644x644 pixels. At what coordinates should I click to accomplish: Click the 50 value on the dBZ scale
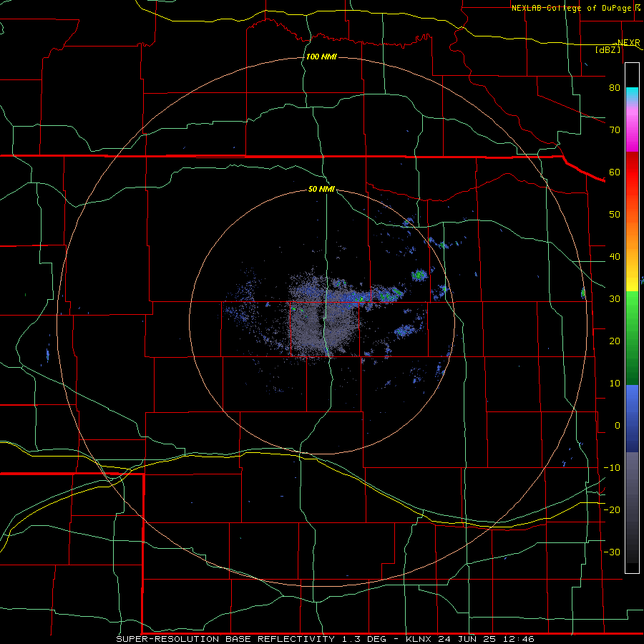(615, 215)
